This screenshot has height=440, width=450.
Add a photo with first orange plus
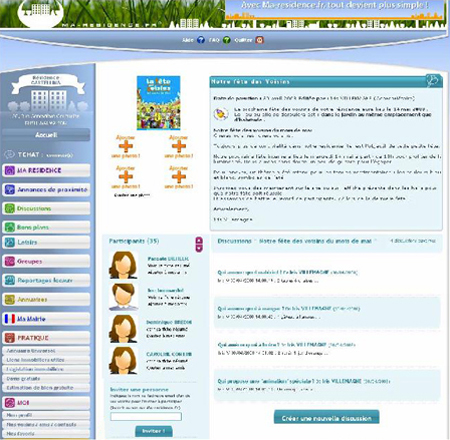pos(126,146)
